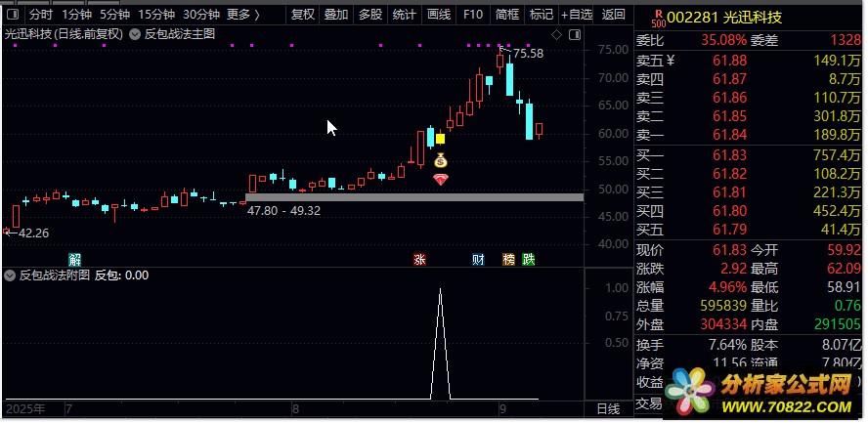This screenshot has height=423, width=868.
Task: Click the 财 event marker
Action: [x=478, y=259]
